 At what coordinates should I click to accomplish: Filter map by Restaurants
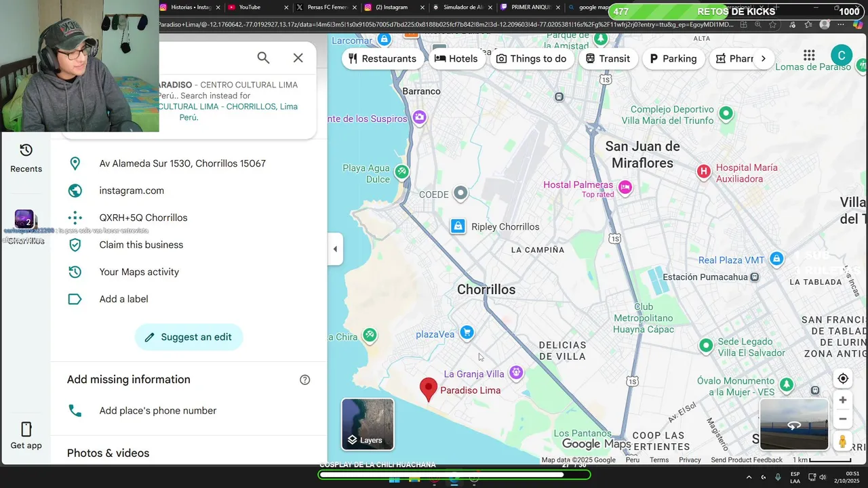[x=382, y=58]
